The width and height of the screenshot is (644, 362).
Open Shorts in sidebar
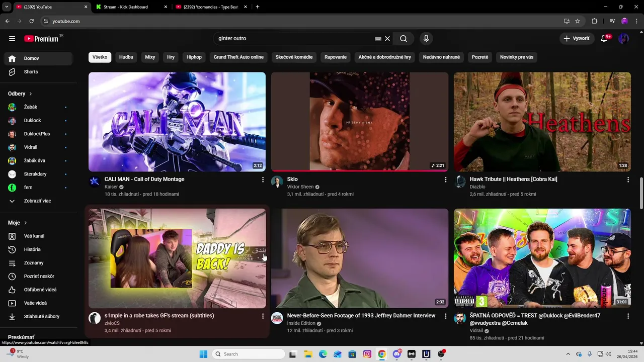pos(39,72)
